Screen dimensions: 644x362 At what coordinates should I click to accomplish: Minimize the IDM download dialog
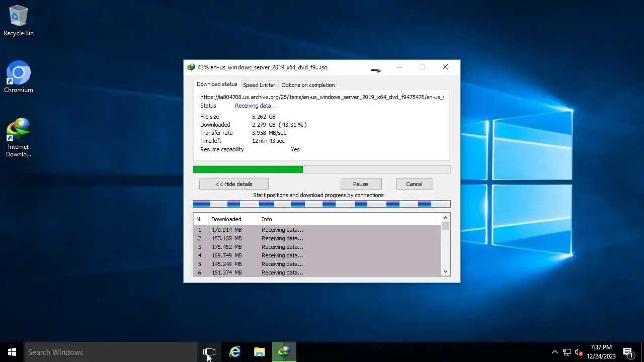coord(399,67)
